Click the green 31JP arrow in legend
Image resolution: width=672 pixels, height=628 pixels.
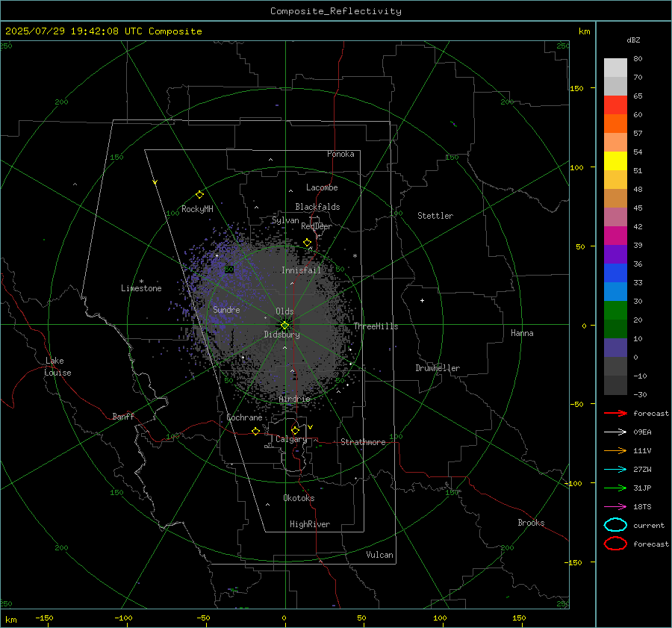[615, 488]
